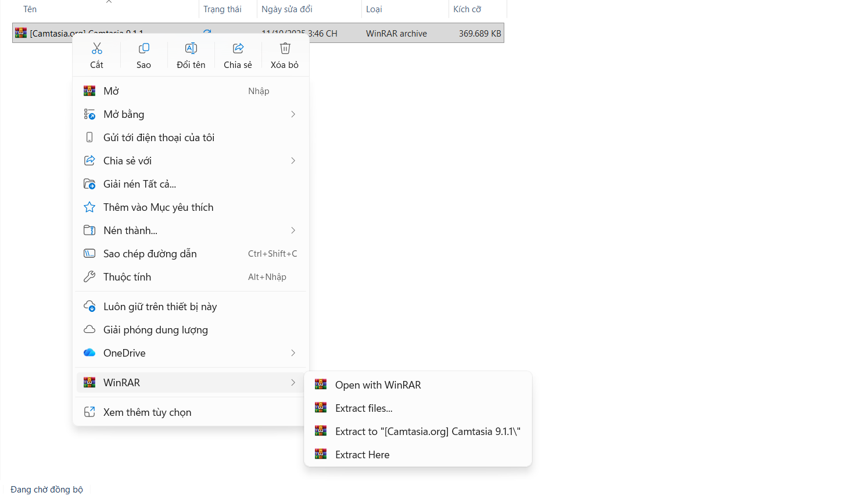Expand the Chia sẻ với submenu
The height and width of the screenshot is (496, 868).
click(293, 161)
